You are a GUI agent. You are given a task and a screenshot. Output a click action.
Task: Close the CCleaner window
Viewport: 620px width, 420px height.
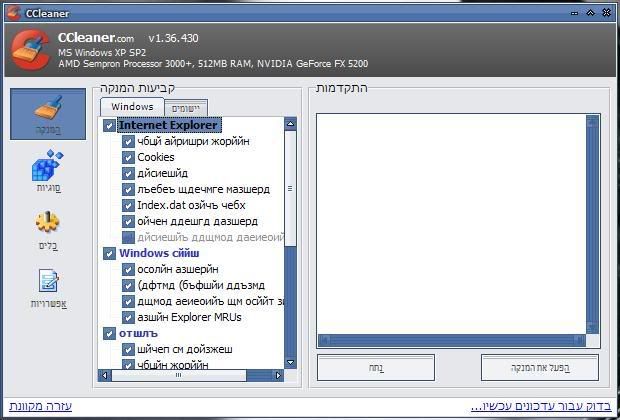click(606, 13)
